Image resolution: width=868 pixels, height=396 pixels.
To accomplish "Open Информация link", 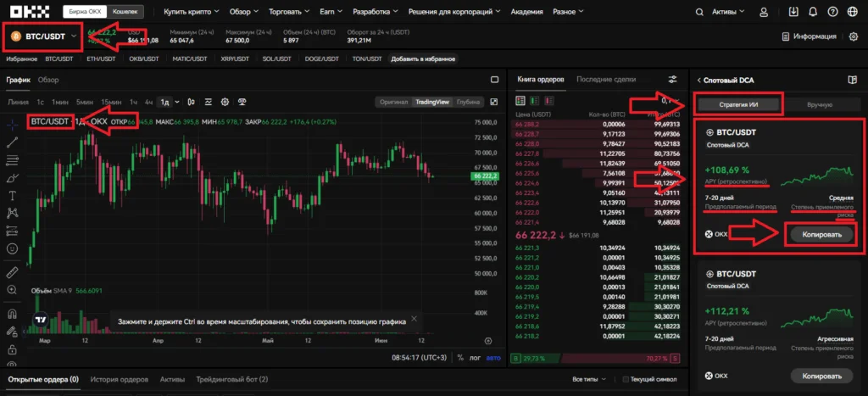I will [809, 36].
